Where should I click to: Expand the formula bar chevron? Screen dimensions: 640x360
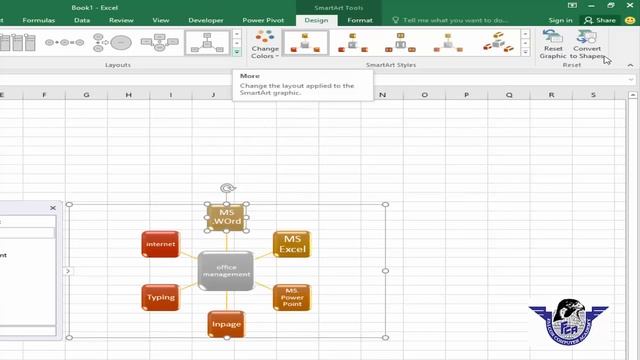coord(631,80)
